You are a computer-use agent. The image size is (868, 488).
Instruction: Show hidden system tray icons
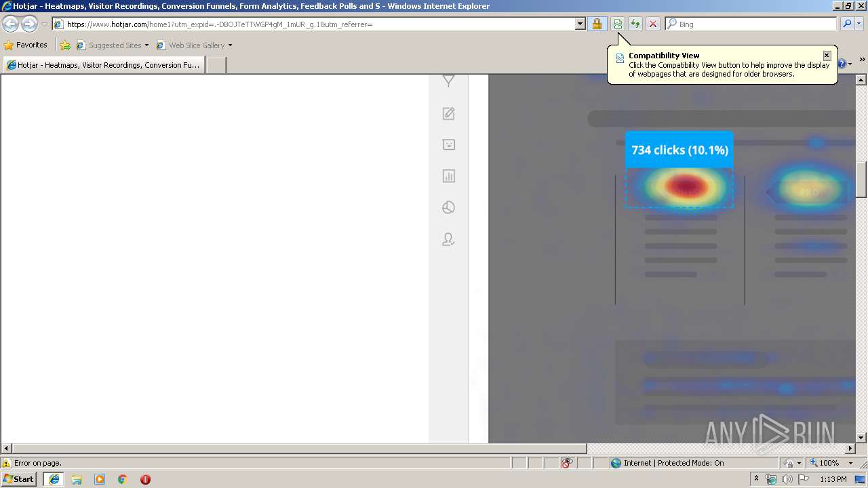pyautogui.click(x=757, y=479)
